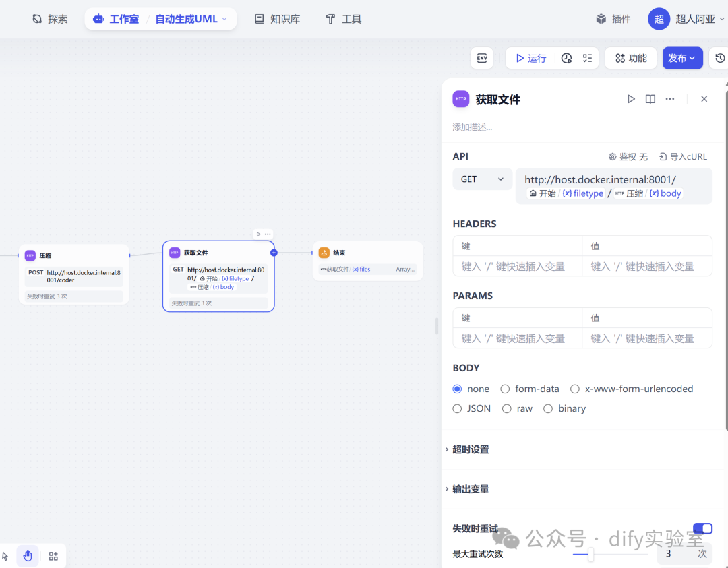728x568 pixels.
Task: Select the form-data body radio button
Action: point(505,389)
